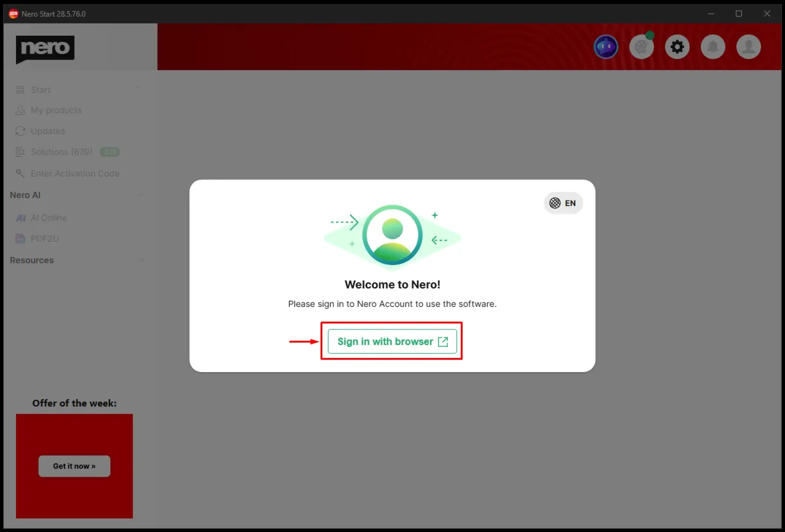
Task: Open Solutions (679) in sidebar
Action: (62, 152)
